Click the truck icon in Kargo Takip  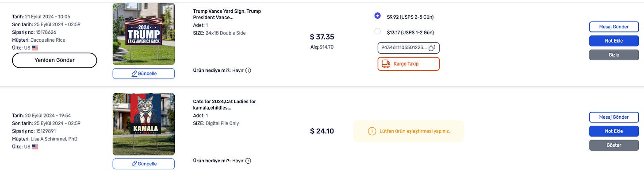386,64
